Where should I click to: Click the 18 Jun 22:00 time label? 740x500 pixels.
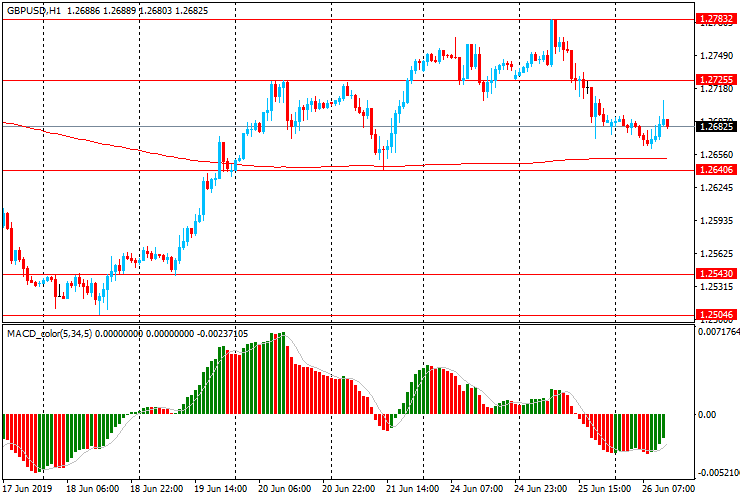[156, 488]
